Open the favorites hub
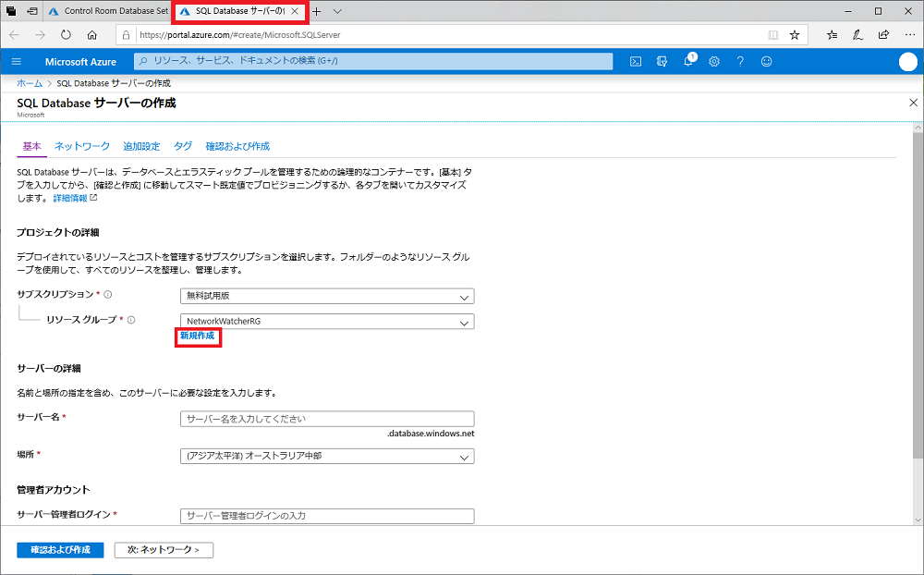This screenshot has height=575, width=924. click(x=832, y=35)
